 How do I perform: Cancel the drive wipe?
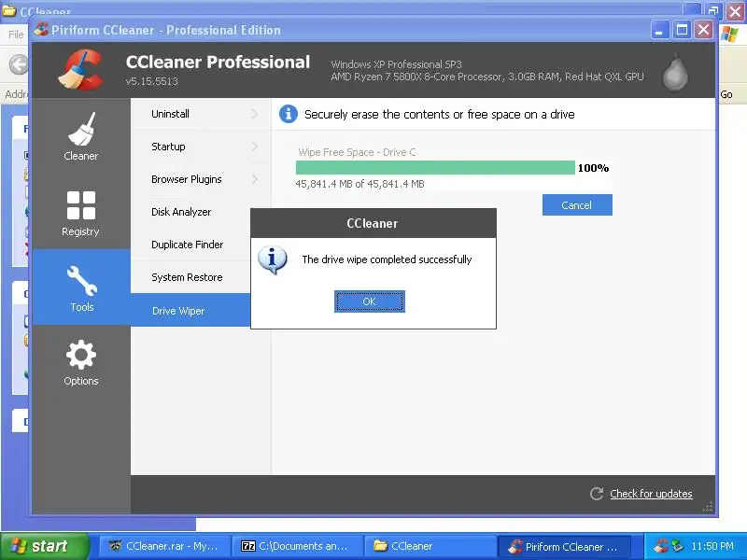tap(577, 204)
